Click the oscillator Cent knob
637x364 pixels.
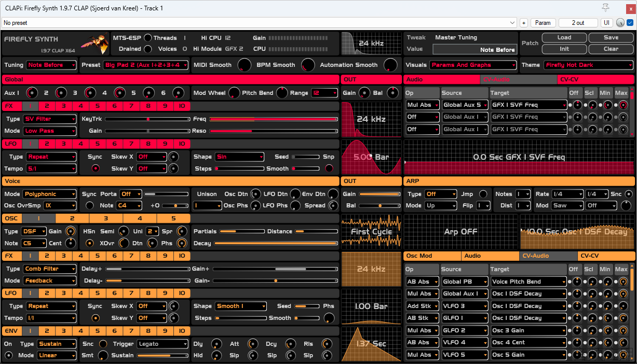(70, 243)
